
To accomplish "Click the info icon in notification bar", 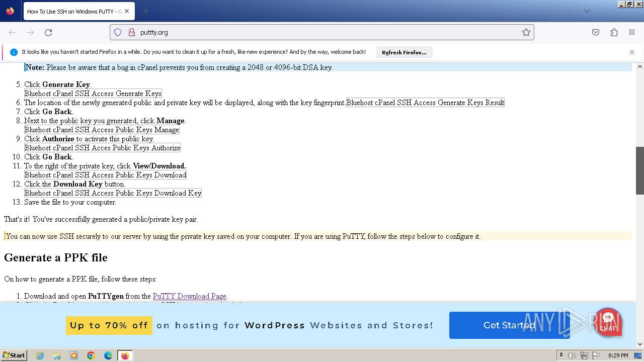I will pos(14,52).
